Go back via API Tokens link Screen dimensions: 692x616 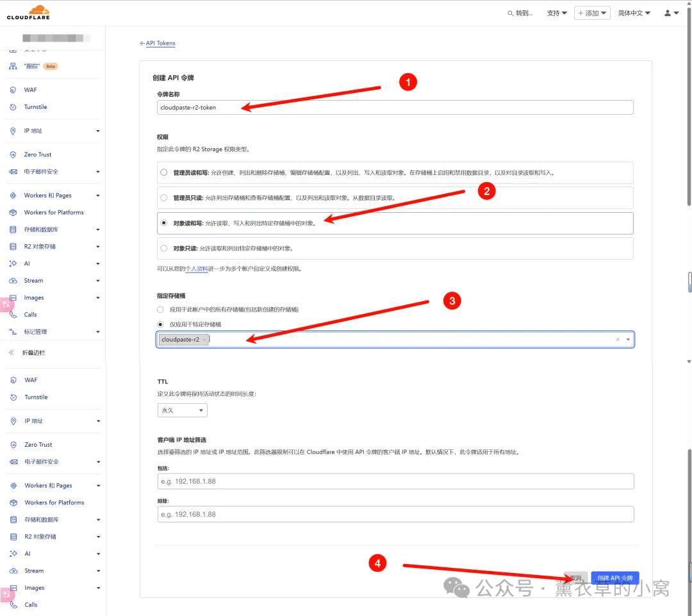(x=158, y=43)
